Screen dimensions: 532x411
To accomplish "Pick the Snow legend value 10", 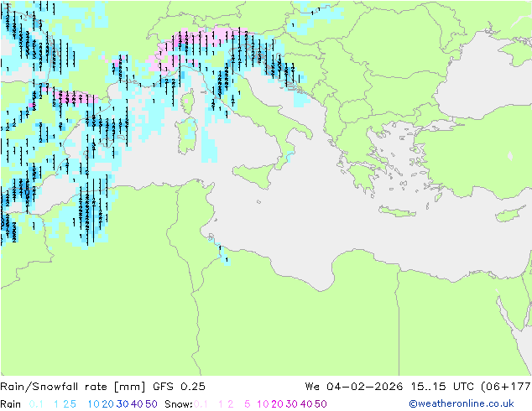I will click(263, 404).
